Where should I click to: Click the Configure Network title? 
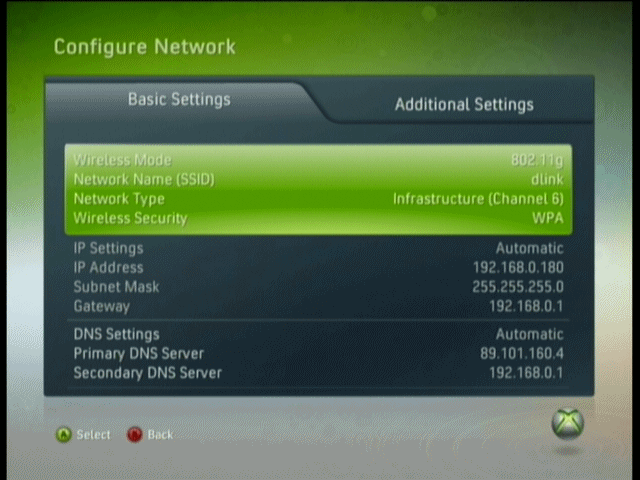click(145, 47)
